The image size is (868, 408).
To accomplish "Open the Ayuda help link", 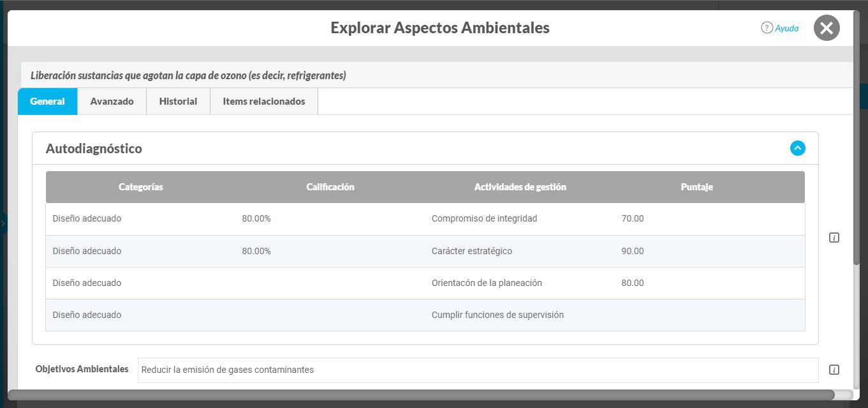I will pos(786,28).
